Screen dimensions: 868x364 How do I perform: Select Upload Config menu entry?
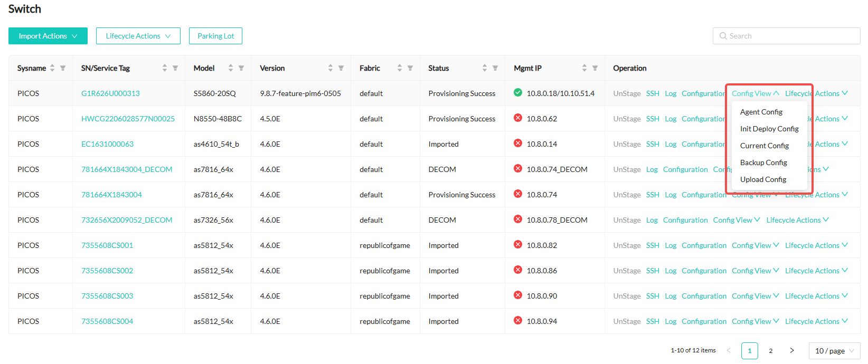(x=763, y=179)
